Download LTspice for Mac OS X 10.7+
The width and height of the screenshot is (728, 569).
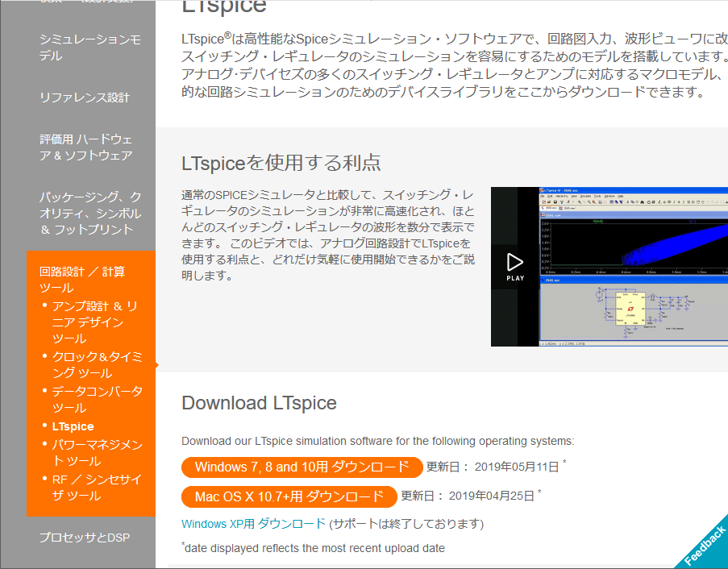[x=289, y=496]
